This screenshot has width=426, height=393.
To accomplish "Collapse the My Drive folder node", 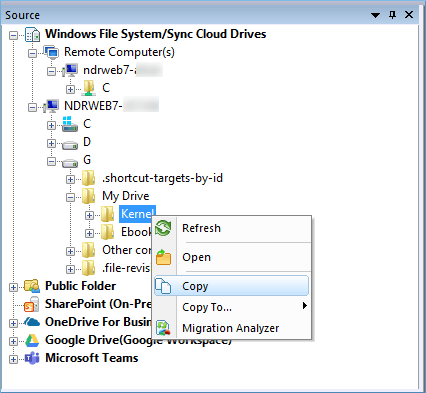I will [x=70, y=197].
